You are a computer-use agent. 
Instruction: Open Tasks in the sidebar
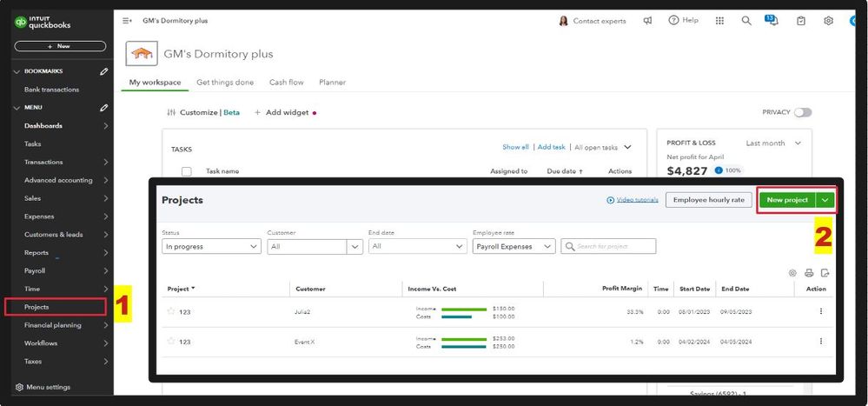(33, 143)
